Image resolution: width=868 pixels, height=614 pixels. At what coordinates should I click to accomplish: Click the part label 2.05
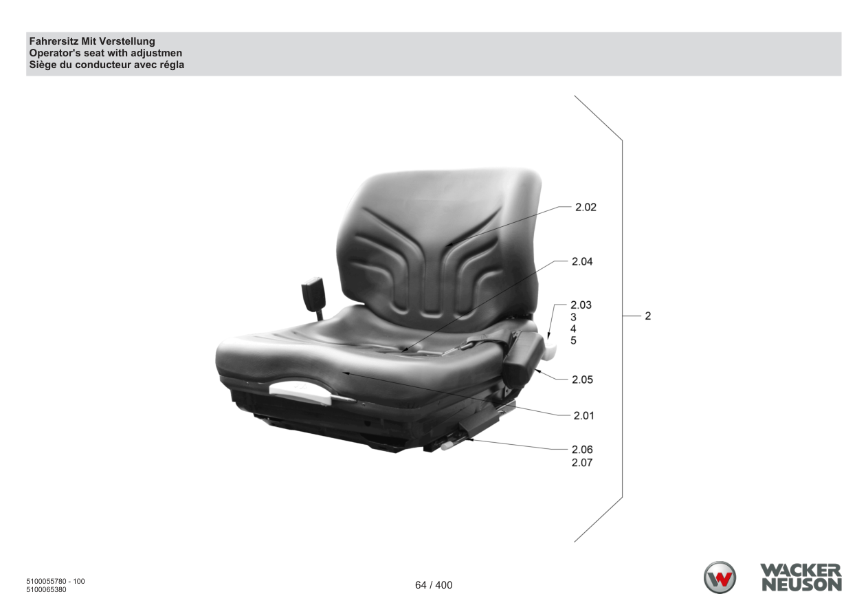tap(582, 380)
